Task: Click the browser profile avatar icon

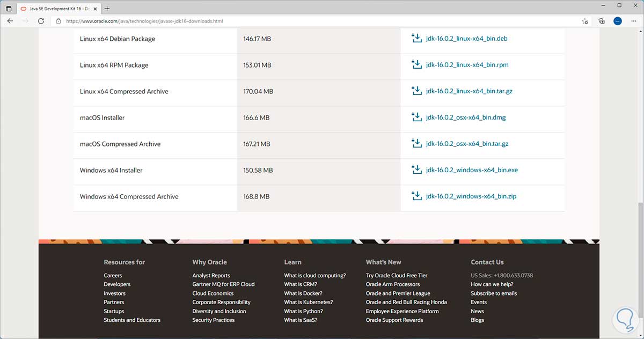Action: coord(618,21)
